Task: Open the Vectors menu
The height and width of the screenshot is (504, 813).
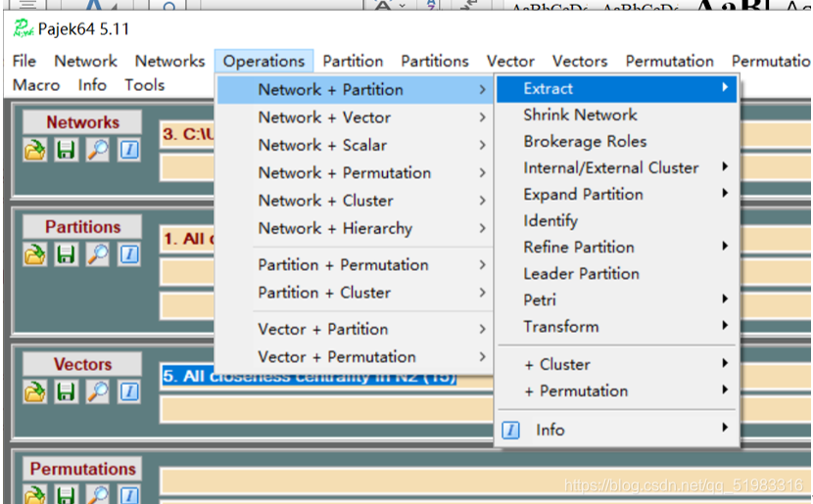Action: click(x=580, y=61)
